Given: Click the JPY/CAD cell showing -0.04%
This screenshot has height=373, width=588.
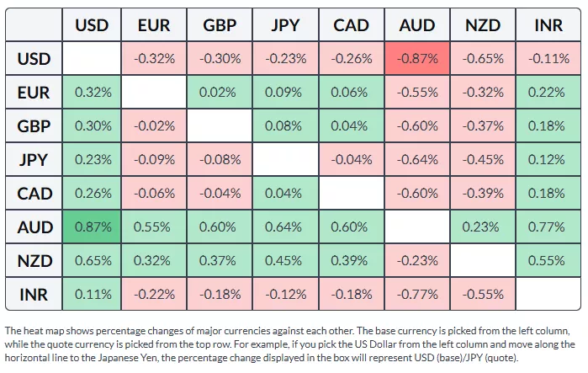Looking at the screenshot, I should click(x=352, y=160).
